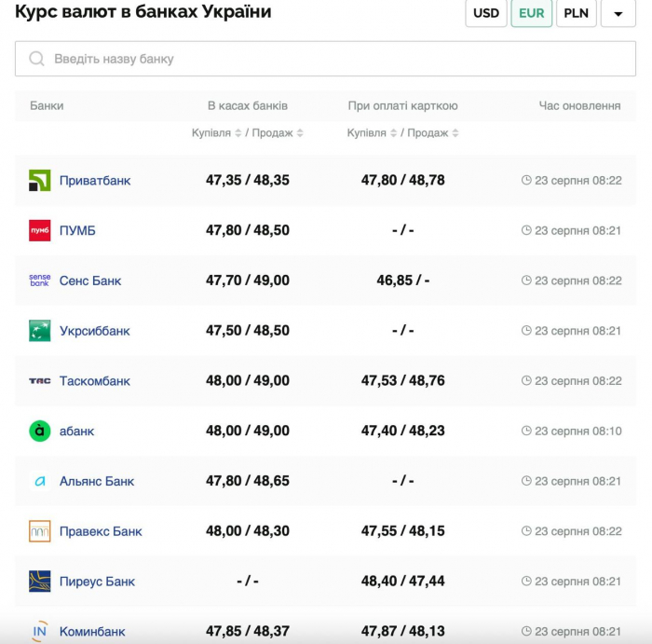Click the ПУМБ red logo icon
Screen dimensions: 652x644
tap(39, 230)
